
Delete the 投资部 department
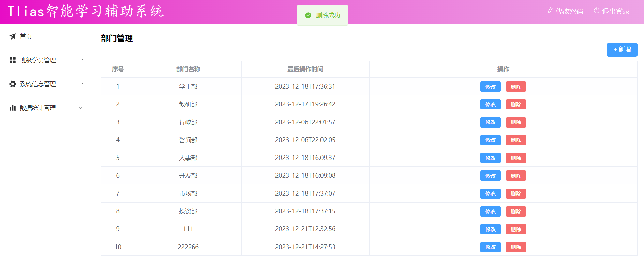tap(516, 211)
